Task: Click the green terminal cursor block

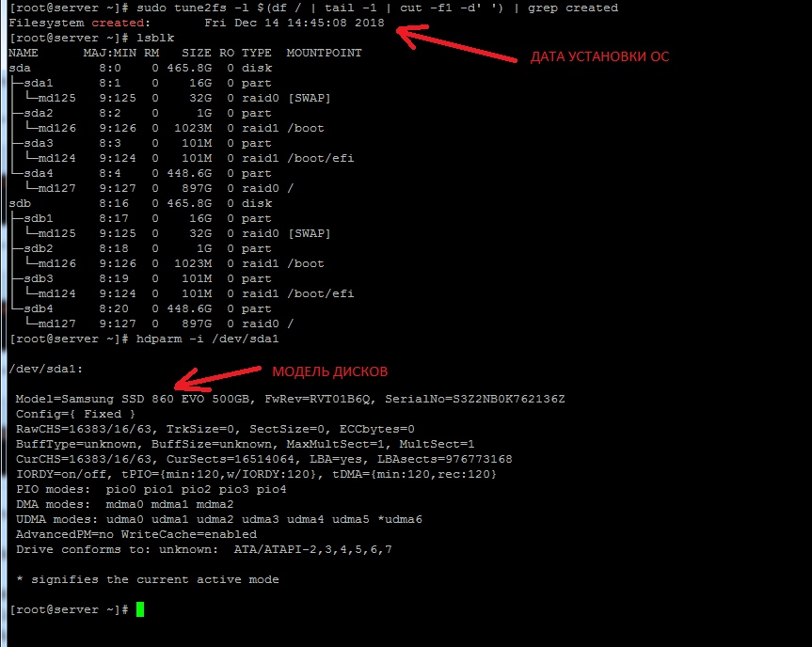Action: (x=140, y=610)
